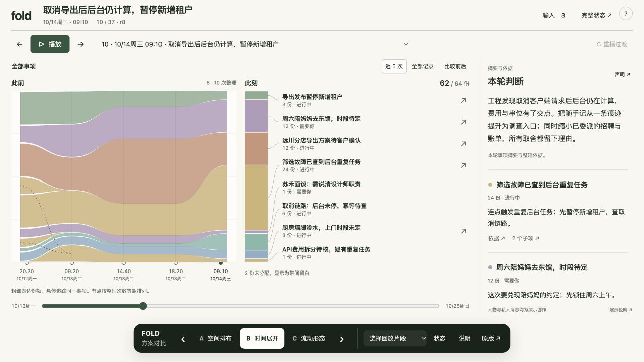Image resolution: width=644 pixels, height=362 pixels.
Task: Click 状态 in bottom bar
Action: (440, 338)
